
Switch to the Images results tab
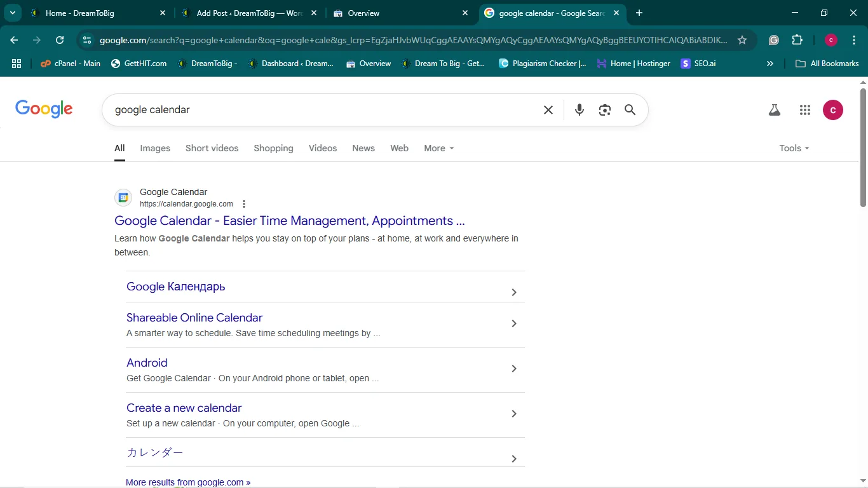pyautogui.click(x=155, y=148)
